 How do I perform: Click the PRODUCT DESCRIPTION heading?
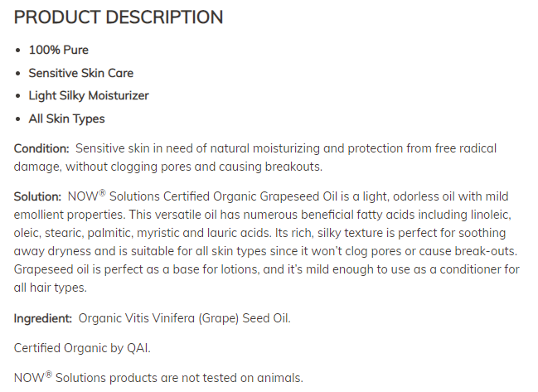tap(119, 17)
